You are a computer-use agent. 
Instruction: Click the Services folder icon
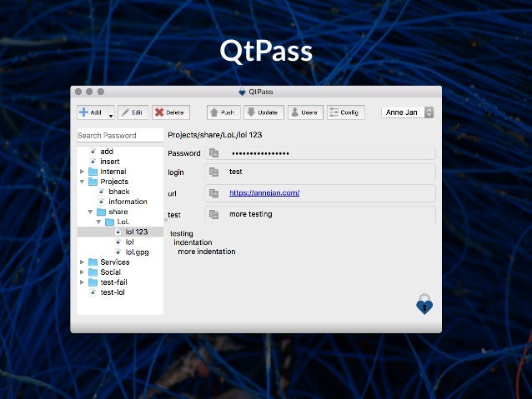(93, 262)
